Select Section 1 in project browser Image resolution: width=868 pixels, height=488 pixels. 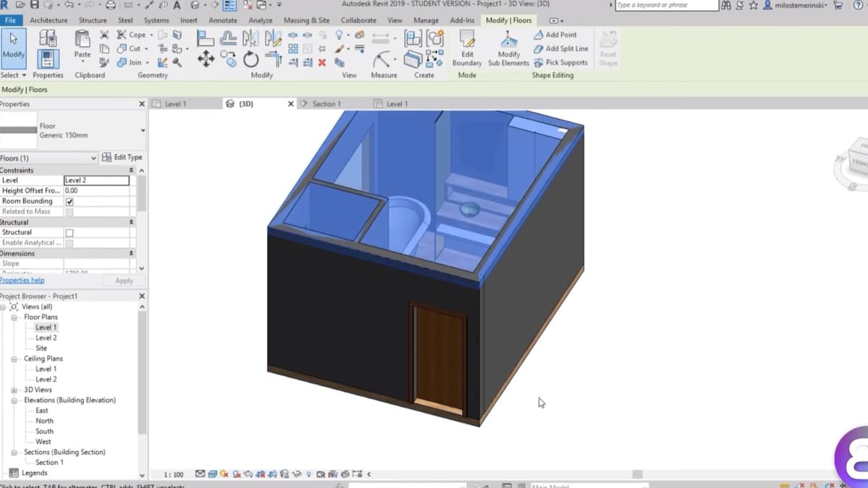click(49, 463)
